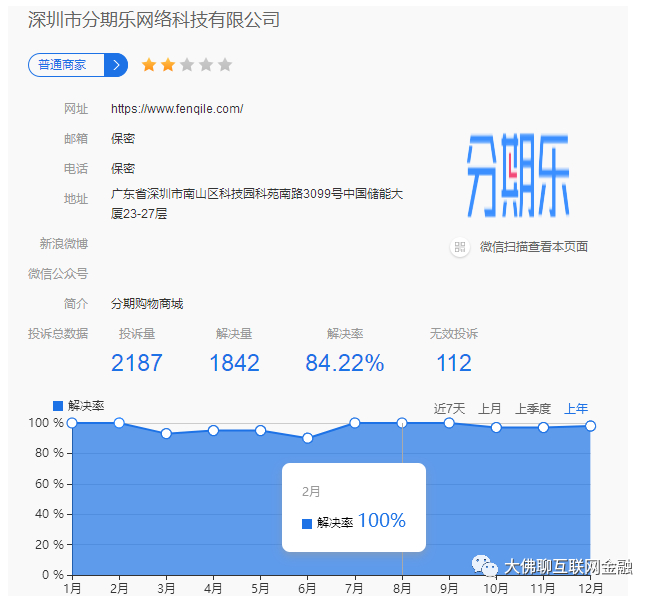Select the 近7天 time range tab
The image size is (653, 596).
coord(449,409)
